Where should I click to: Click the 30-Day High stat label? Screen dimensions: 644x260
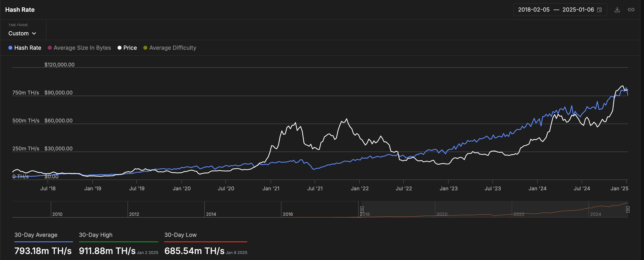(x=96, y=235)
